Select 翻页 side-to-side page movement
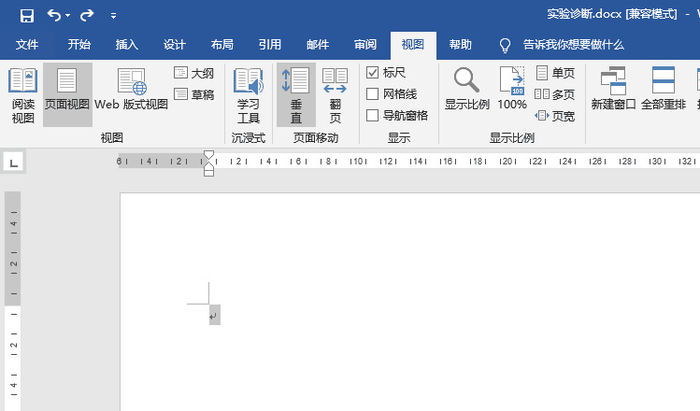Viewport: 700px width, 411px height. coord(335,95)
